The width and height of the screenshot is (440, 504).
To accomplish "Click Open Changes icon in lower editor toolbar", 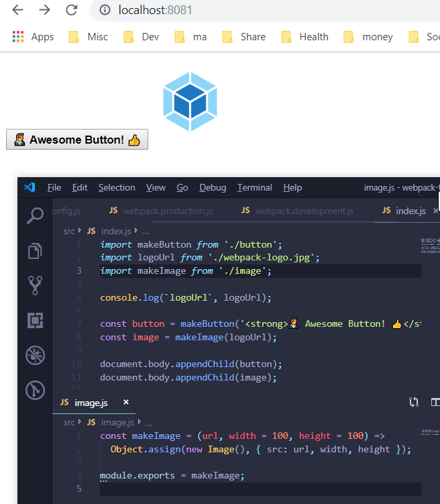I will (x=414, y=402).
